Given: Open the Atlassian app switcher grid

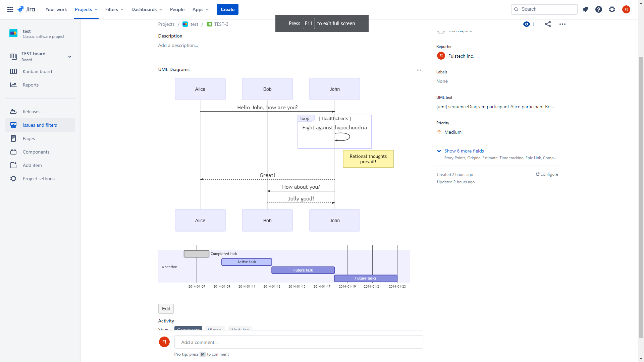Looking at the screenshot, I should tap(10, 9).
